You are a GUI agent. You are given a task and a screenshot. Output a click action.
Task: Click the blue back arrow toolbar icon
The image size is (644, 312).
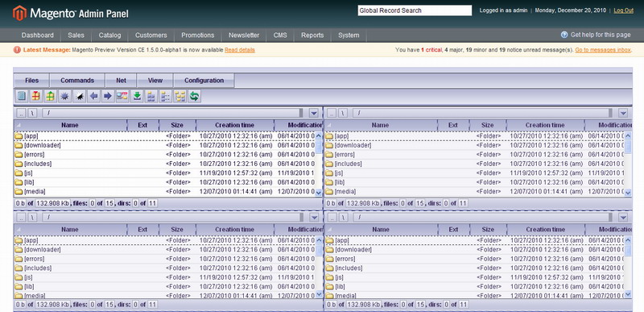coord(93,96)
